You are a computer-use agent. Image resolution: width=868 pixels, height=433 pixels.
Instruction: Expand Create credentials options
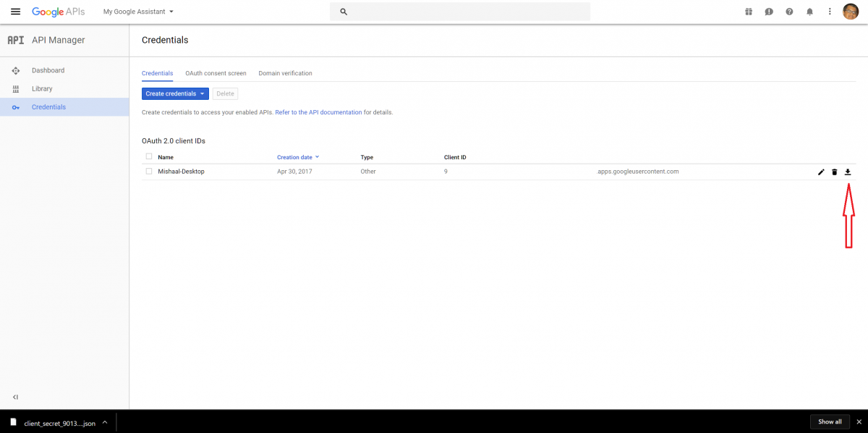point(174,93)
